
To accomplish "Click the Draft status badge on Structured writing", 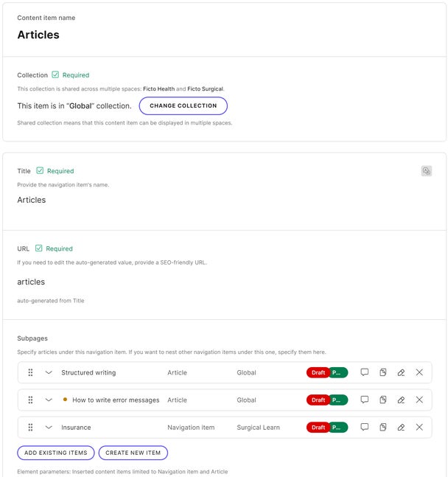I will (318, 372).
